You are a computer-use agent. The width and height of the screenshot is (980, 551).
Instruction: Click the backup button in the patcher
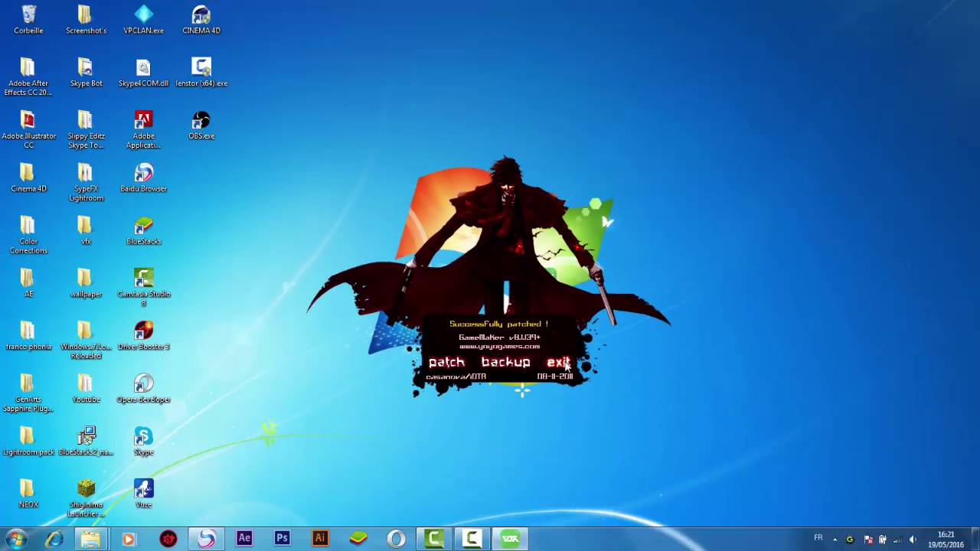point(505,362)
